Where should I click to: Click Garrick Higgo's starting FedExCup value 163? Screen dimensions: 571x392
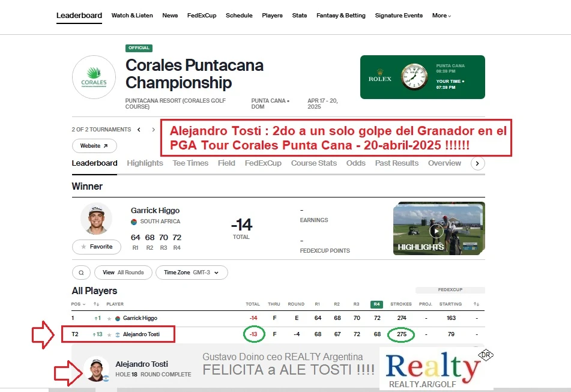(x=451, y=319)
